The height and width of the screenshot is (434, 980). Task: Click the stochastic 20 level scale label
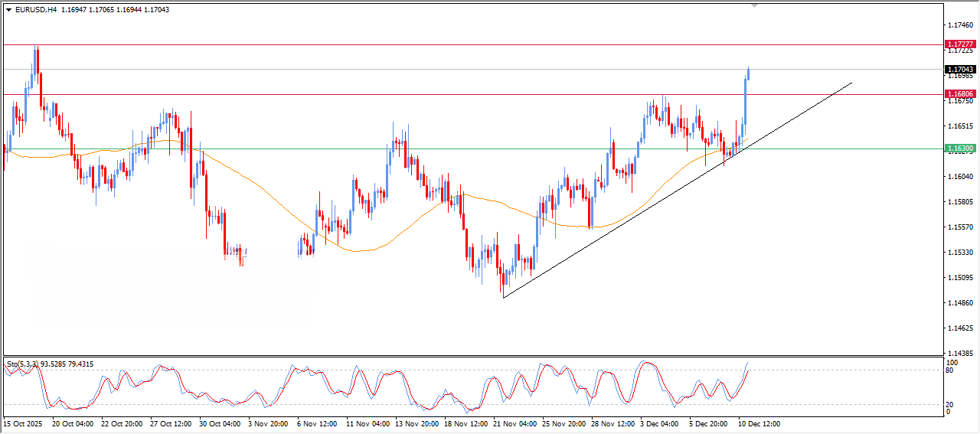952,404
